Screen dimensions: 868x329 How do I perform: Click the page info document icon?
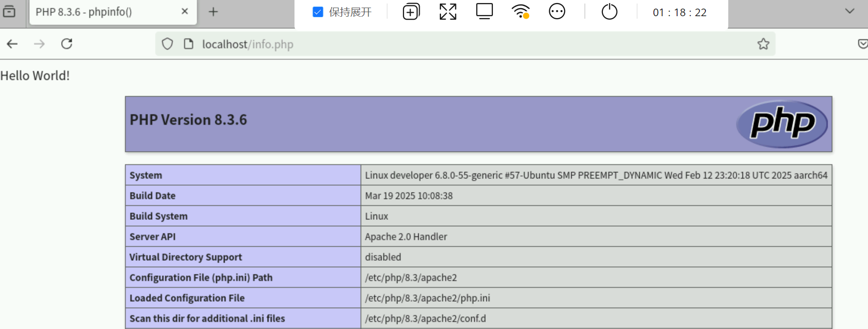pyautogui.click(x=188, y=44)
